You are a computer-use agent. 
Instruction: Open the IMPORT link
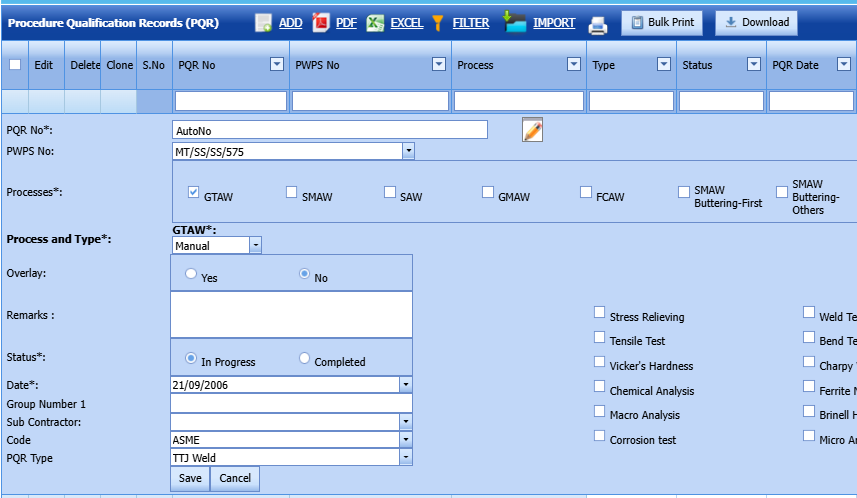pos(554,23)
